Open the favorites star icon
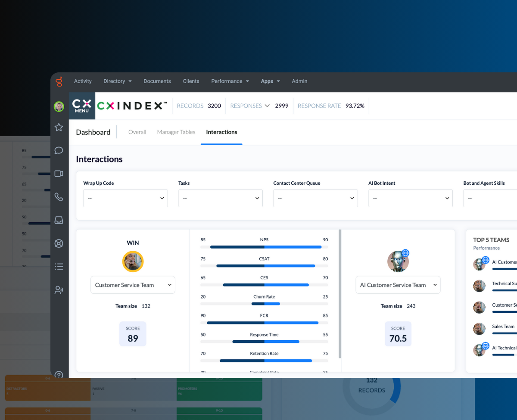517x420 pixels. pyautogui.click(x=59, y=127)
